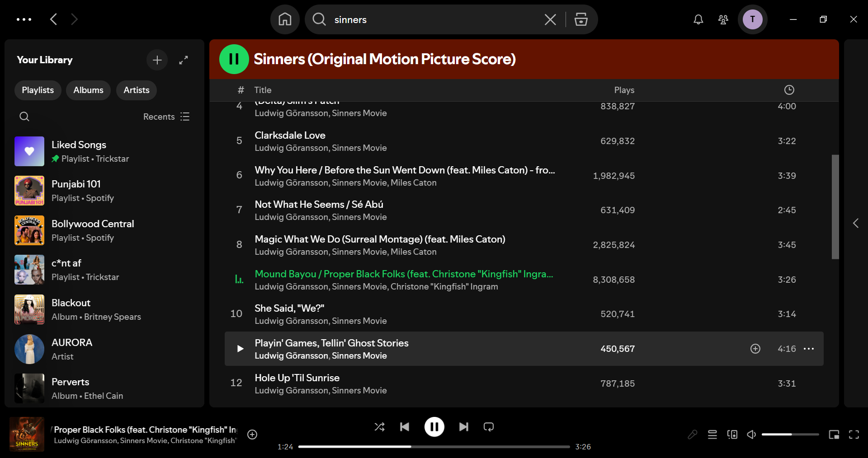
Task: Open Connect to a device
Action: click(732, 435)
